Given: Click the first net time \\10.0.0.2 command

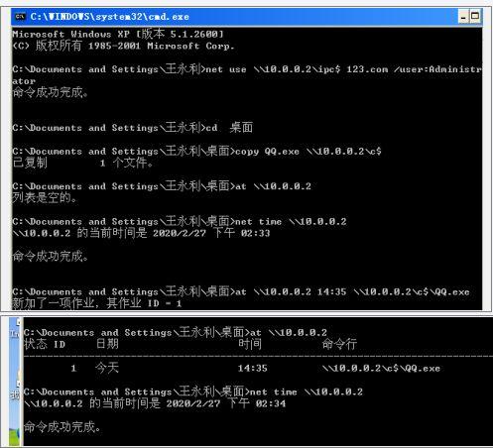Looking at the screenshot, I should click(291, 221).
